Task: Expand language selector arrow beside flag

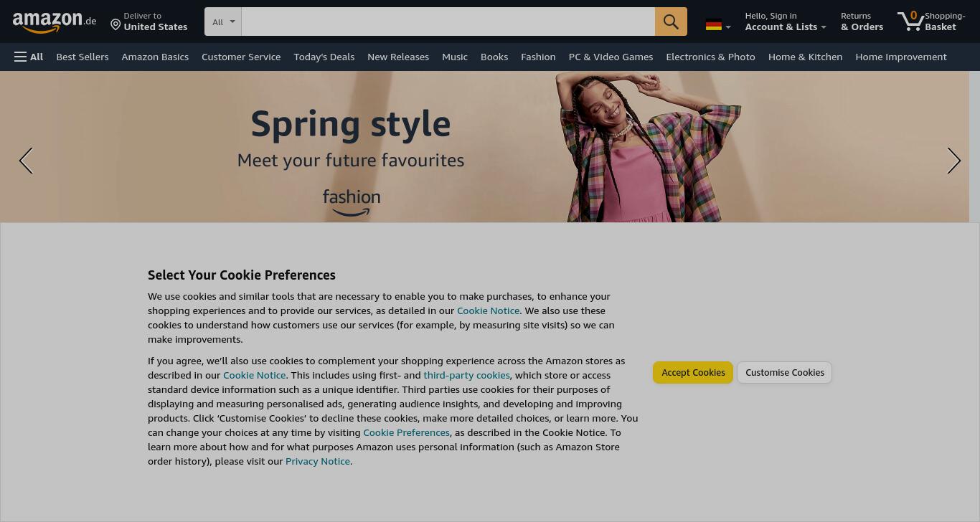Action: [x=728, y=27]
